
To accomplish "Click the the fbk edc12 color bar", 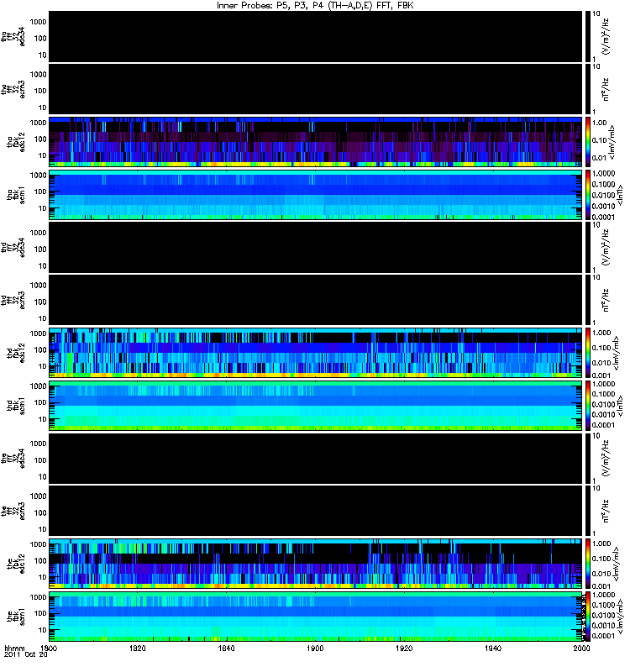I will coord(587,564).
